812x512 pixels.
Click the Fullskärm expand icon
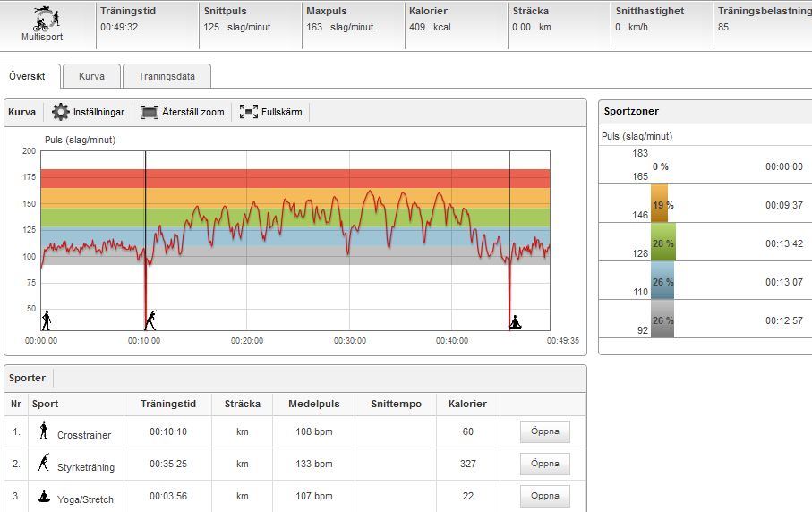point(248,113)
